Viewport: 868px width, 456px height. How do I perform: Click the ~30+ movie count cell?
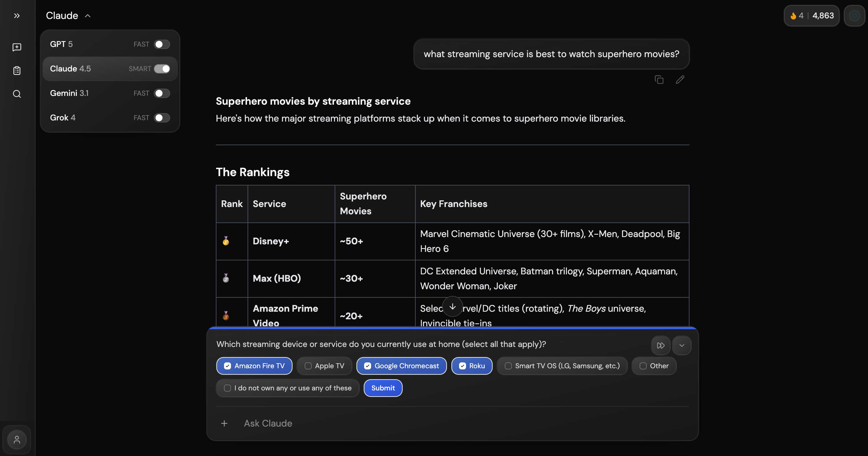[x=375, y=279]
